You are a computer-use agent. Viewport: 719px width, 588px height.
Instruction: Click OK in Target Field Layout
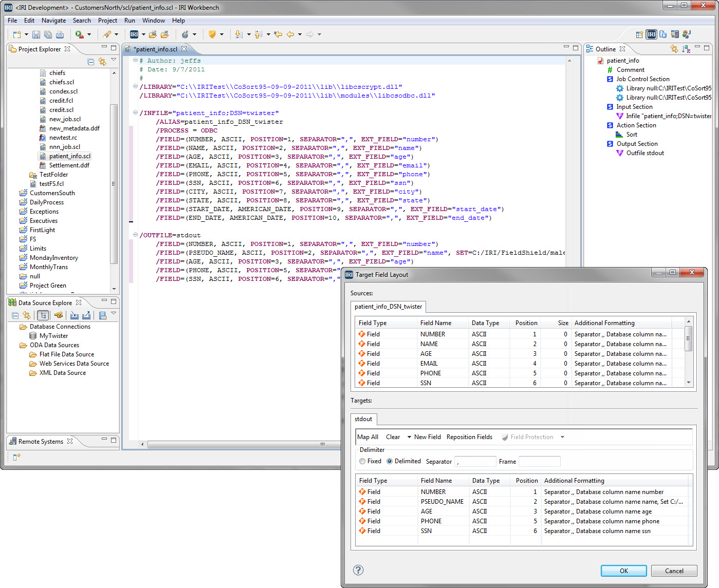[x=623, y=571]
